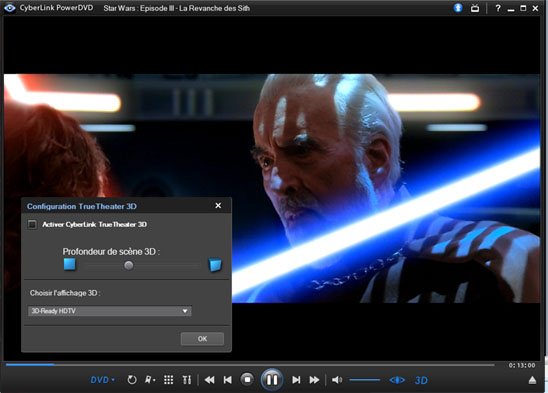Open help with the question mark

[x=498, y=8]
